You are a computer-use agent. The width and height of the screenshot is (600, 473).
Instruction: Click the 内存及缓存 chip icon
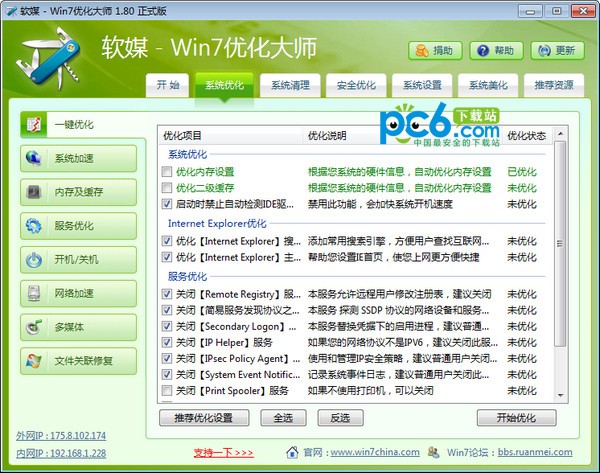coord(34,192)
